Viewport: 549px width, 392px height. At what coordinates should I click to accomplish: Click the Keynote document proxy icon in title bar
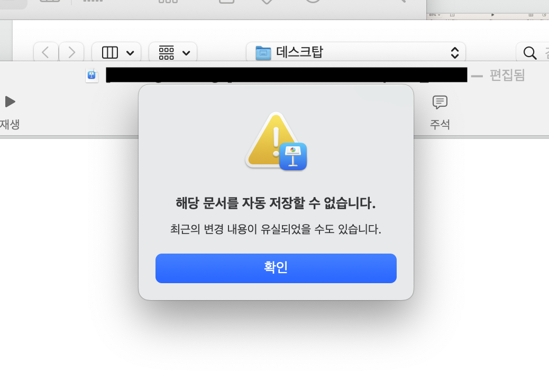(91, 75)
